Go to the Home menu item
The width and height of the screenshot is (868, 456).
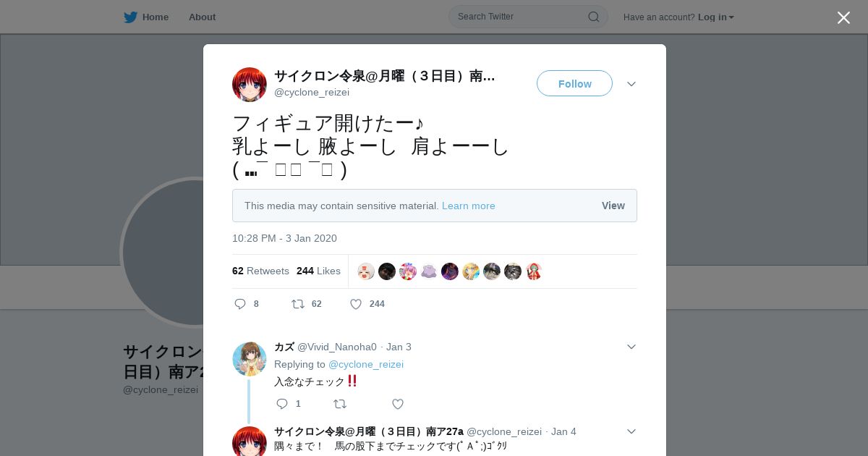156,17
